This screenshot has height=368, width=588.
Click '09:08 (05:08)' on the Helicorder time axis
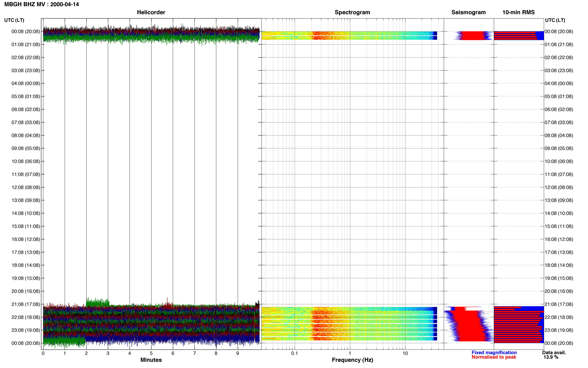point(26,148)
